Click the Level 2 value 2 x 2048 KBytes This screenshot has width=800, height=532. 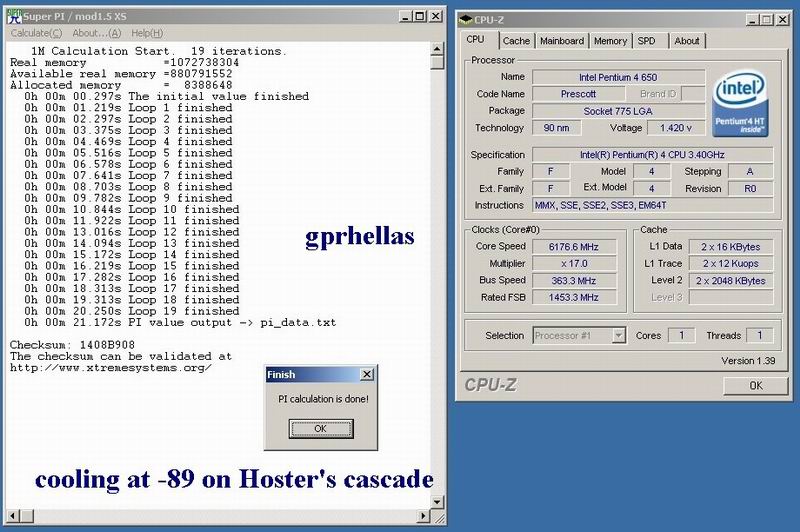click(x=731, y=281)
